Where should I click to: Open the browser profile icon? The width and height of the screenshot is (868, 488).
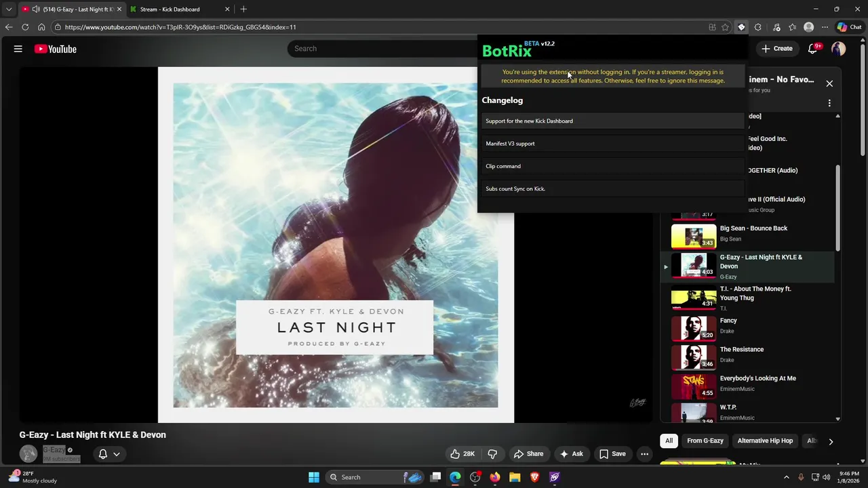pyautogui.click(x=808, y=27)
